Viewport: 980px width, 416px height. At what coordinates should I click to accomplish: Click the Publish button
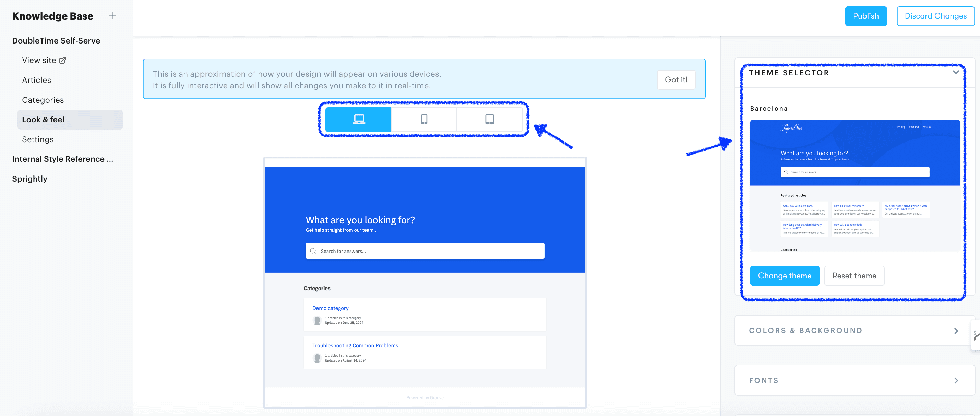[866, 15]
